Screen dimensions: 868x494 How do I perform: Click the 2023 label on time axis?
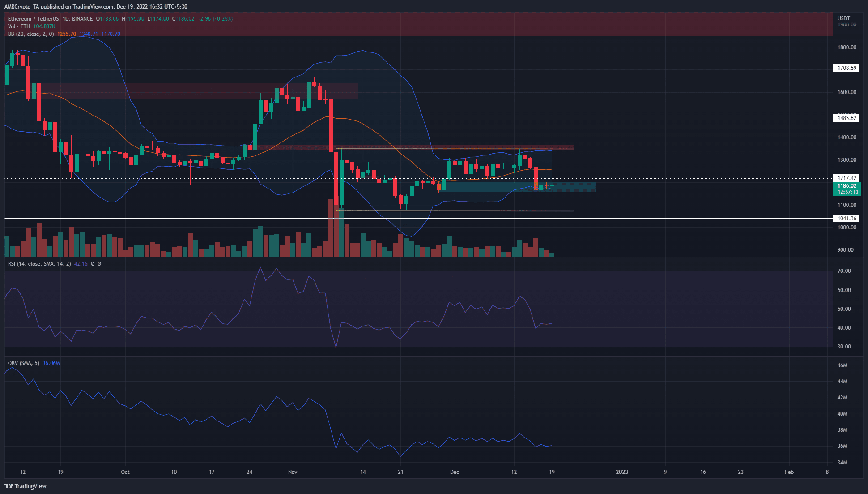622,472
